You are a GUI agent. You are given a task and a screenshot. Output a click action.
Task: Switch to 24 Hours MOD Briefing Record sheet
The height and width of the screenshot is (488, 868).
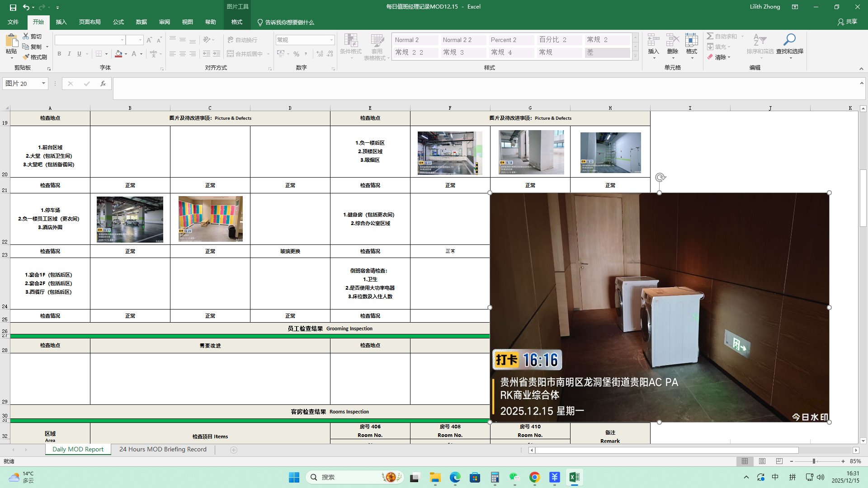163,450
